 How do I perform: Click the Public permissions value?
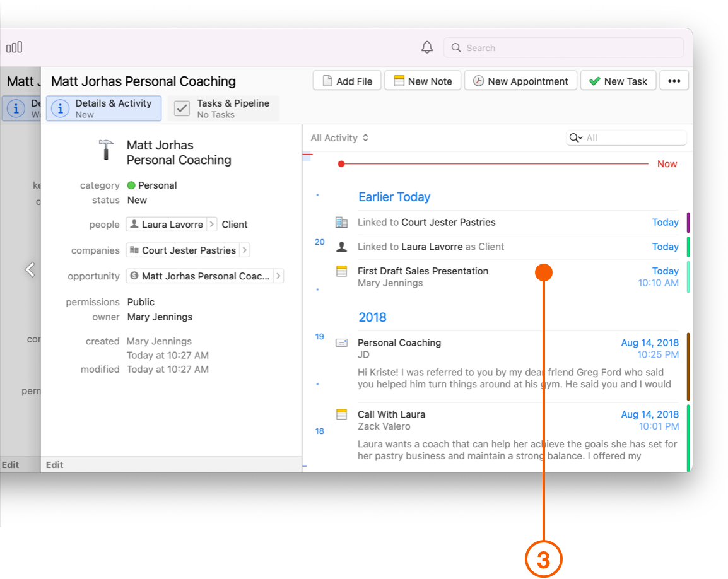tap(141, 302)
